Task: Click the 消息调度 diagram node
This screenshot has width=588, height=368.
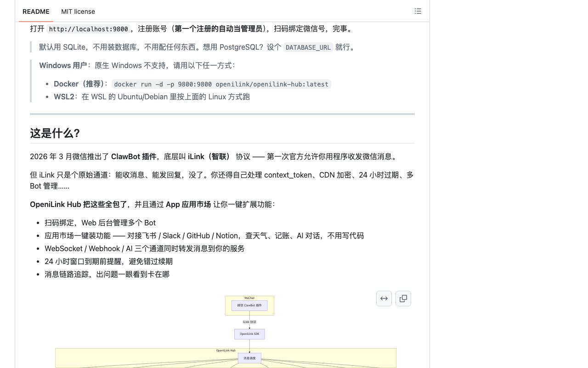Action: tap(249, 358)
